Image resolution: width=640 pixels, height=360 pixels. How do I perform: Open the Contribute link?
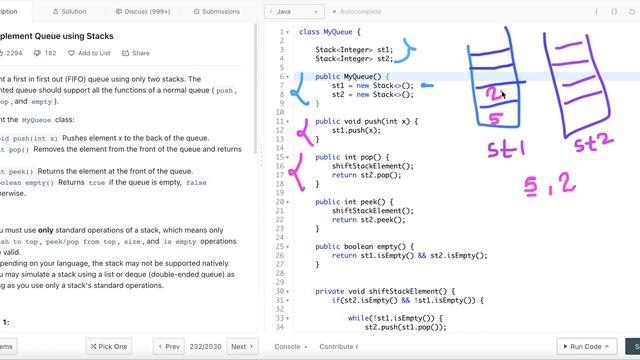pyautogui.click(x=338, y=347)
